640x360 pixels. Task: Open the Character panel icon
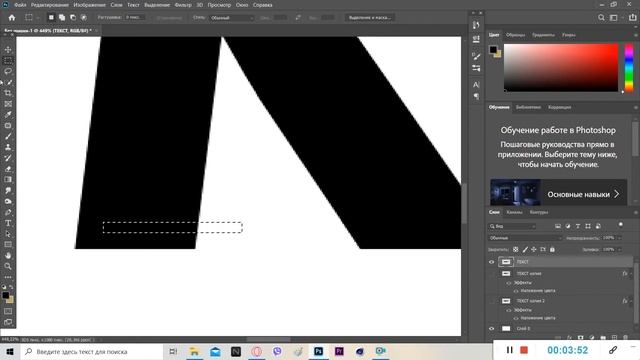pyautogui.click(x=476, y=85)
